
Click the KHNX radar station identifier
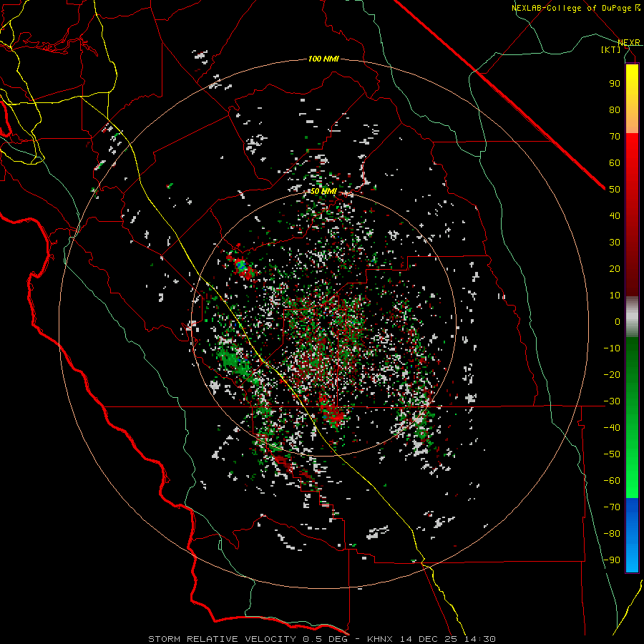pos(380,639)
